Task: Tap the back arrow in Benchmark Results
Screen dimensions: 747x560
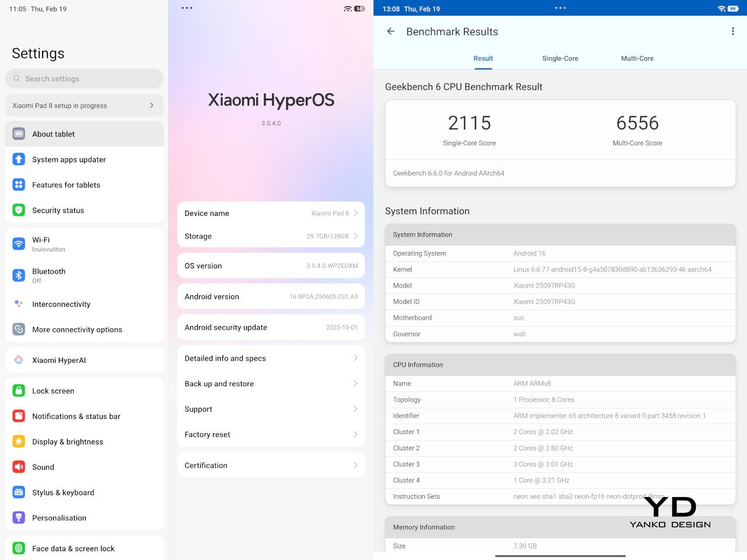Action: (391, 32)
